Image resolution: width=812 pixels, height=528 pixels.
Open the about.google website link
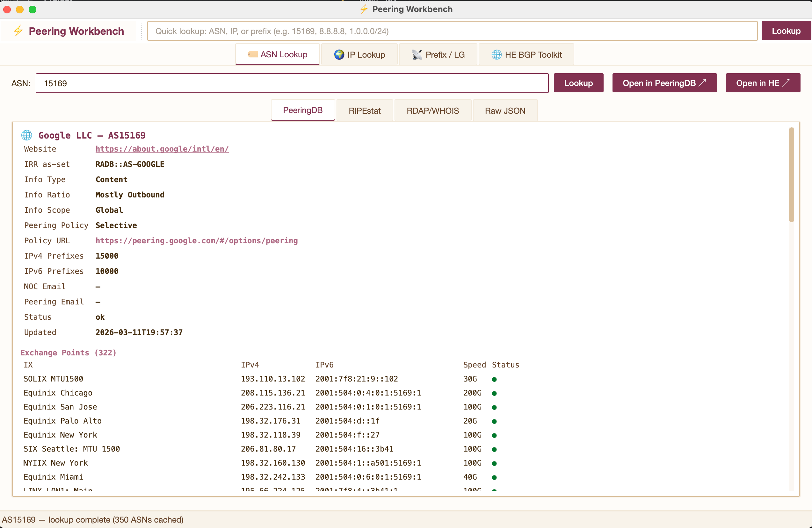click(162, 149)
